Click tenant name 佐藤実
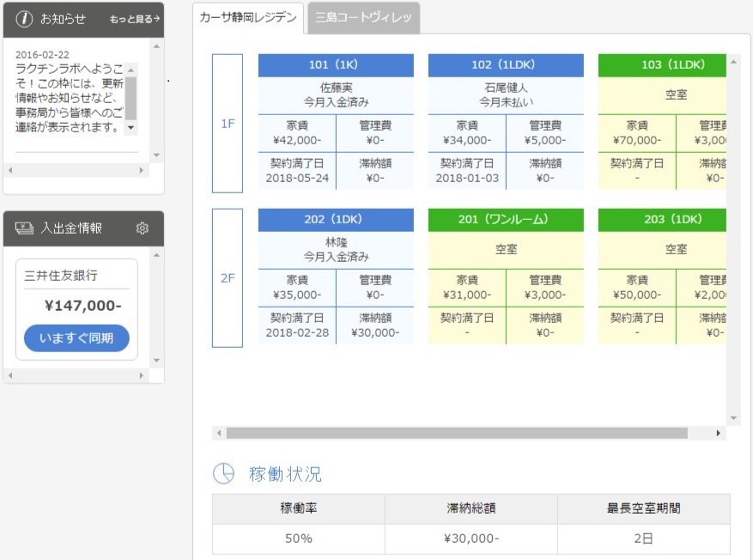The height and width of the screenshot is (560, 753). click(x=337, y=88)
